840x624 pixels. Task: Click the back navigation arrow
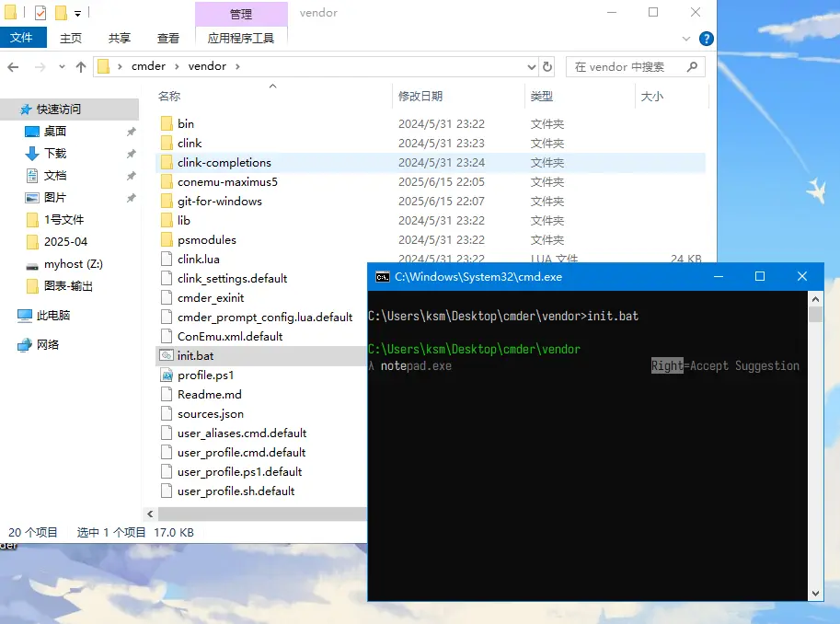(x=14, y=67)
